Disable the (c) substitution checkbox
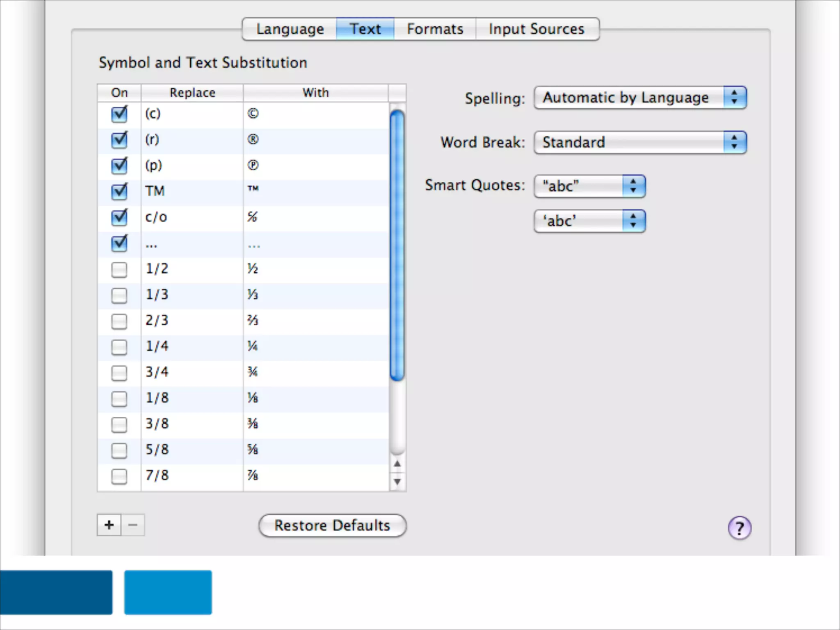 [119, 114]
